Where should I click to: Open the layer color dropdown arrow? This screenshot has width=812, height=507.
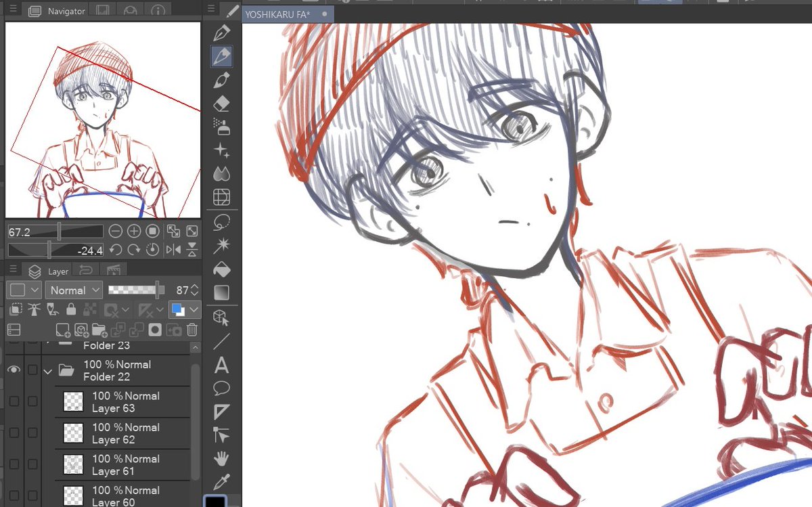194,310
